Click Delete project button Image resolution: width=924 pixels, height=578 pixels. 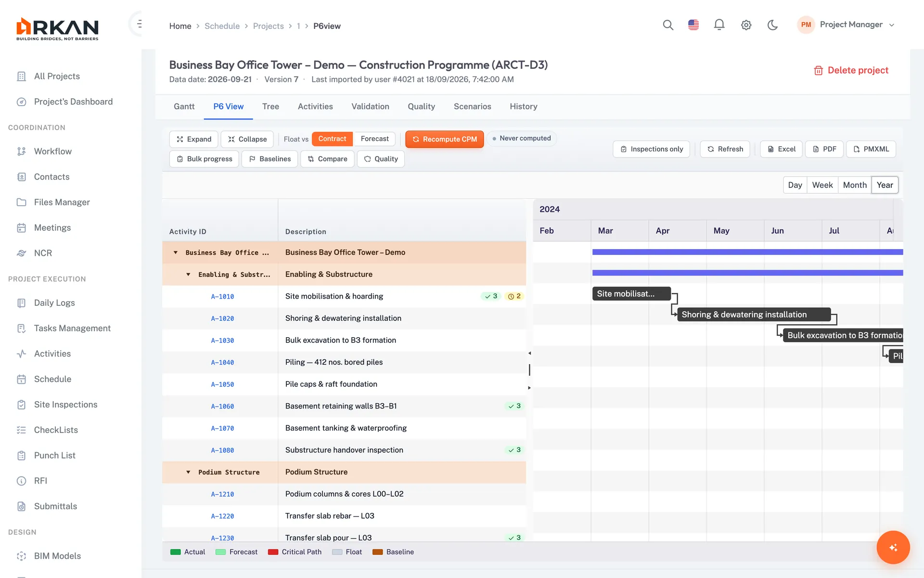pyautogui.click(x=851, y=70)
